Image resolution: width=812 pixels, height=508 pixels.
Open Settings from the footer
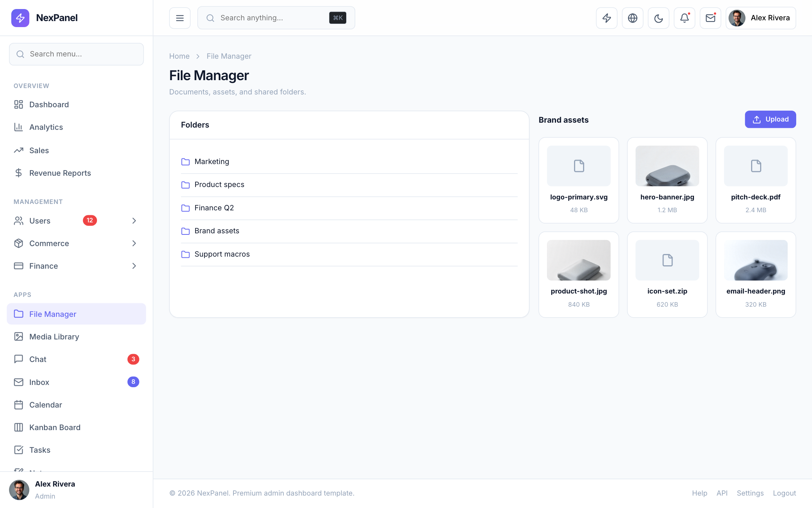click(750, 493)
